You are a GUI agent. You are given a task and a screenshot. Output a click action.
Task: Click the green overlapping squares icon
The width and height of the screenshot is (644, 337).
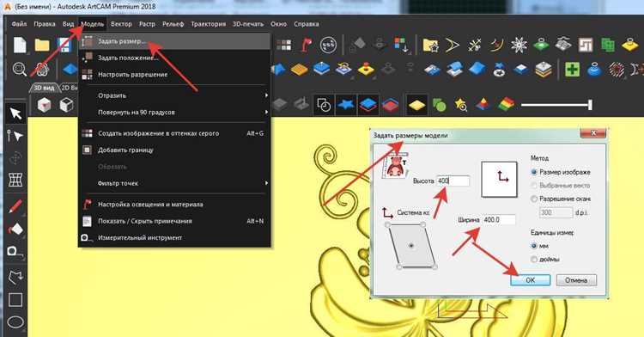coord(608,45)
